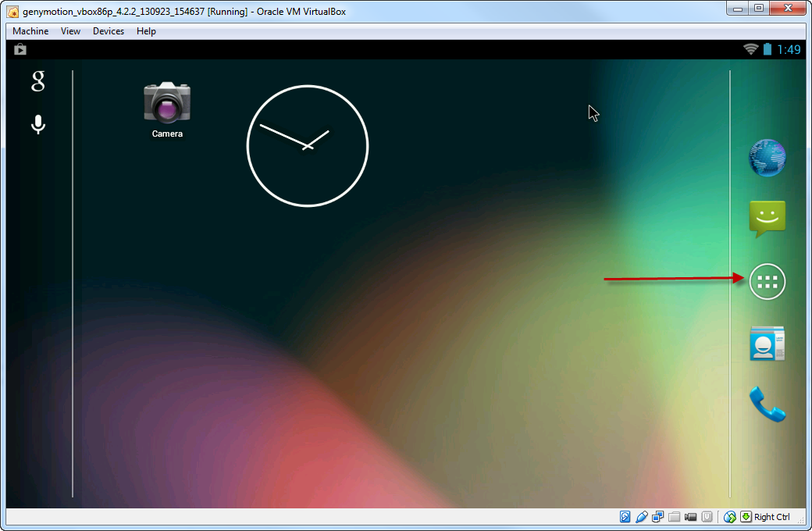Open the Help menu
Viewport: 812px width, 531px height.
(x=146, y=31)
